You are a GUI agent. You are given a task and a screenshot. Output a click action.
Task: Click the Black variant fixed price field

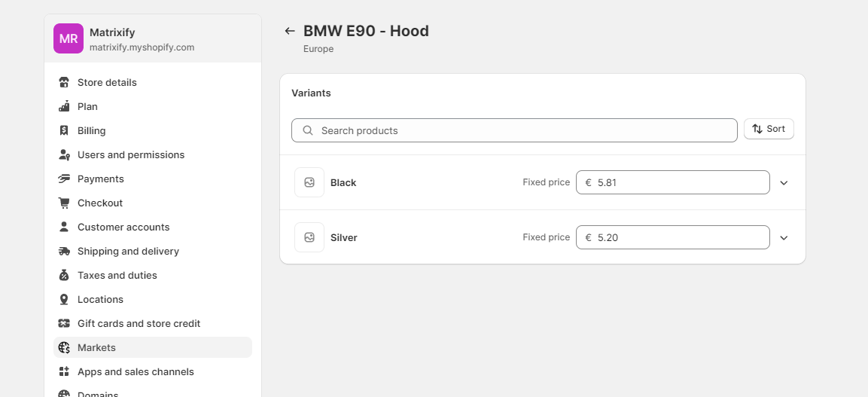click(x=678, y=182)
